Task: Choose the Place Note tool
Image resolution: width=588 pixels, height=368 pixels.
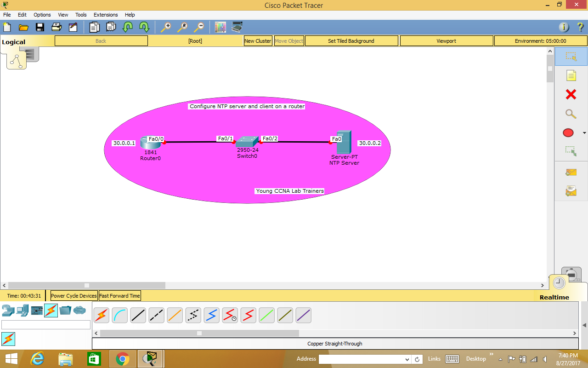Action: tap(571, 75)
